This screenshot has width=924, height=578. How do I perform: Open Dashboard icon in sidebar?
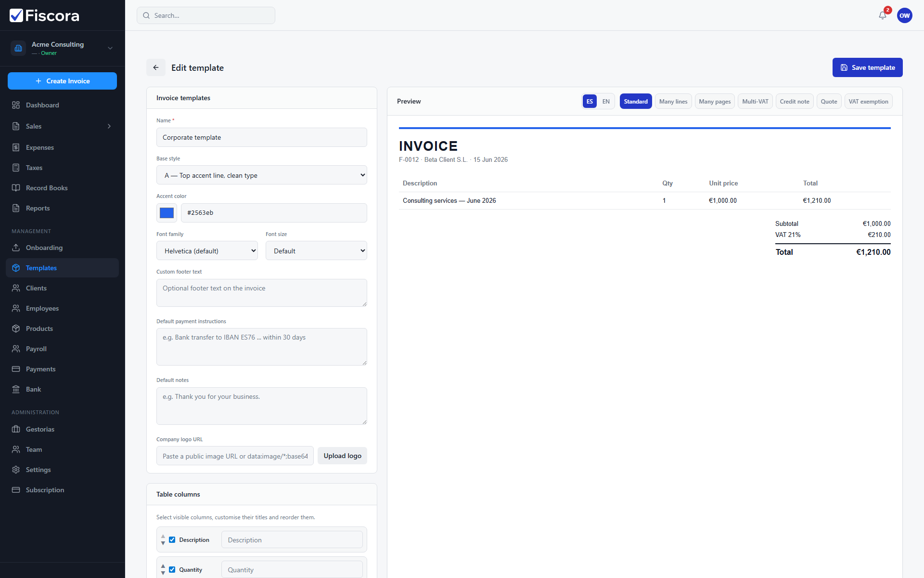click(x=16, y=105)
